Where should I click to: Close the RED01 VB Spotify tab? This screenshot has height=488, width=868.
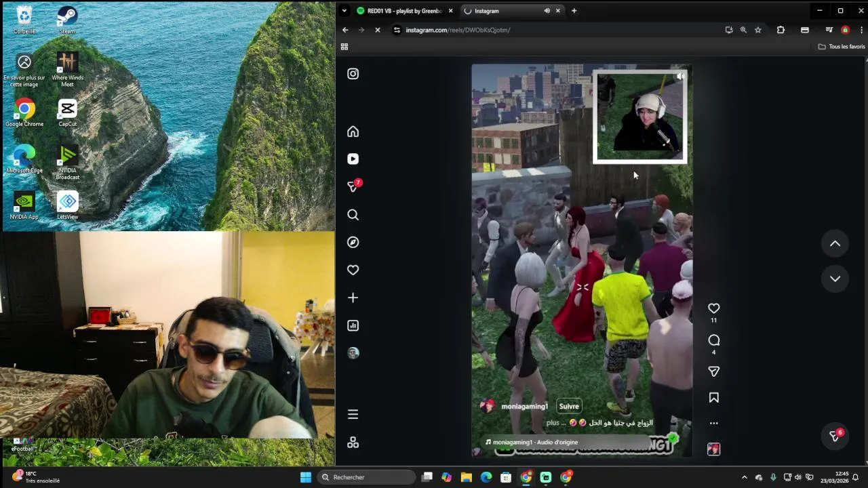450,11
